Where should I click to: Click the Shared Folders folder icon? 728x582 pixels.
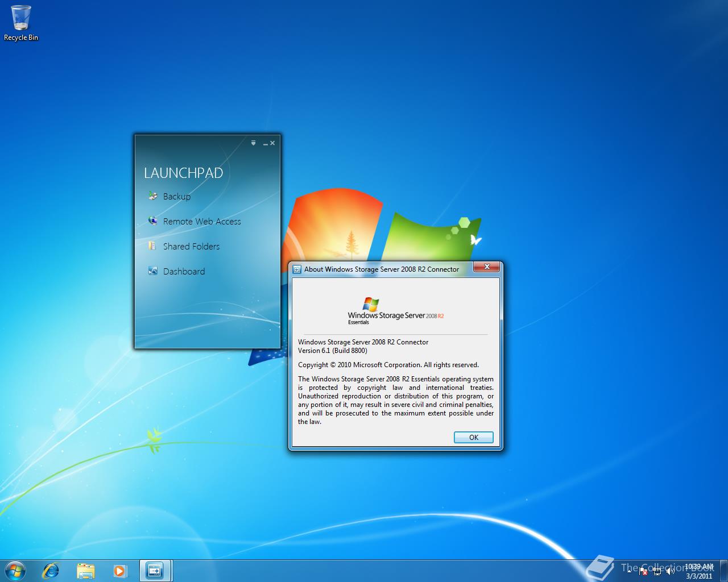click(152, 246)
